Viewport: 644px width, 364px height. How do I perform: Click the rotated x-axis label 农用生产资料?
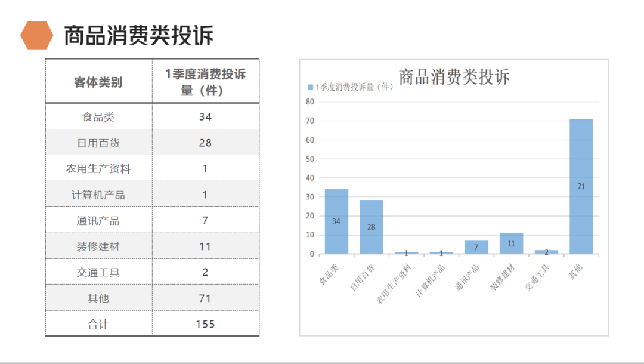pyautogui.click(x=394, y=284)
